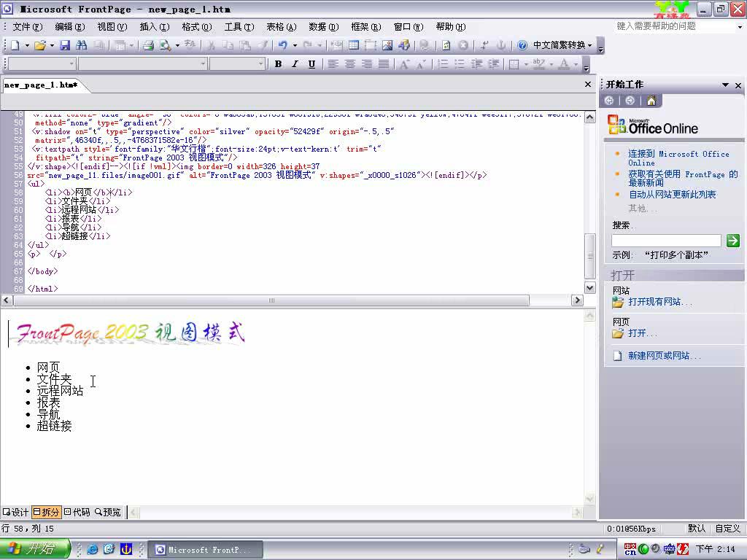Expand the Borders dropdown arrow
The width and height of the screenshot is (747, 560).
pyautogui.click(x=526, y=64)
